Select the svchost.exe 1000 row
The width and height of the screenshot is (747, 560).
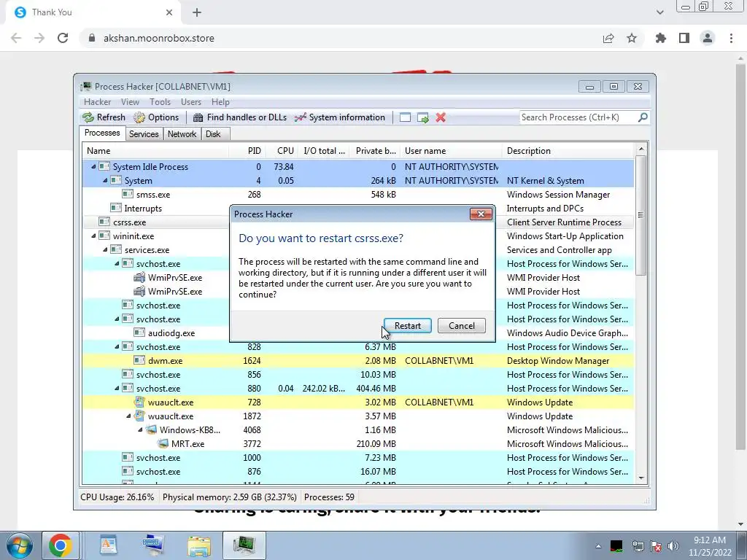[x=358, y=458]
